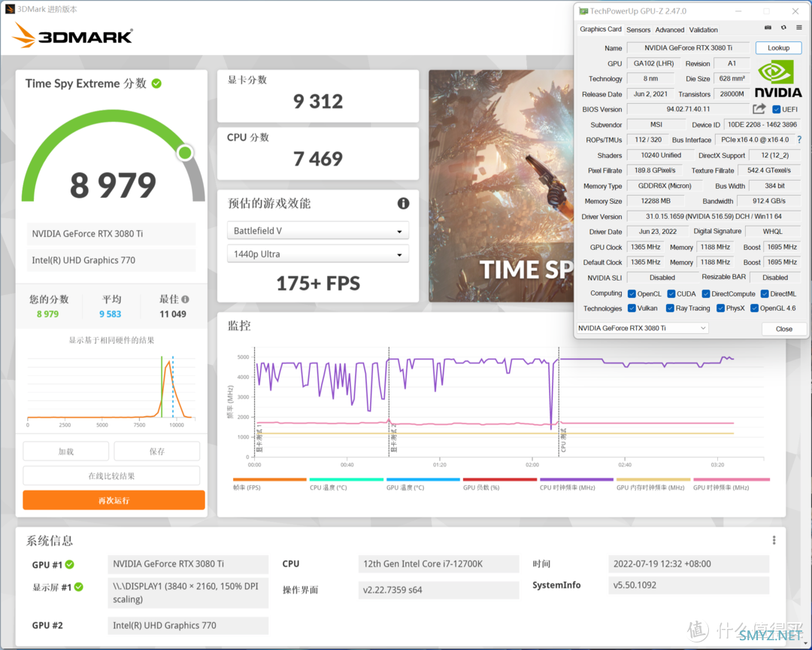This screenshot has height=650, width=812.
Task: Click the BIOS export share icon in GPU-Z
Action: [x=759, y=109]
